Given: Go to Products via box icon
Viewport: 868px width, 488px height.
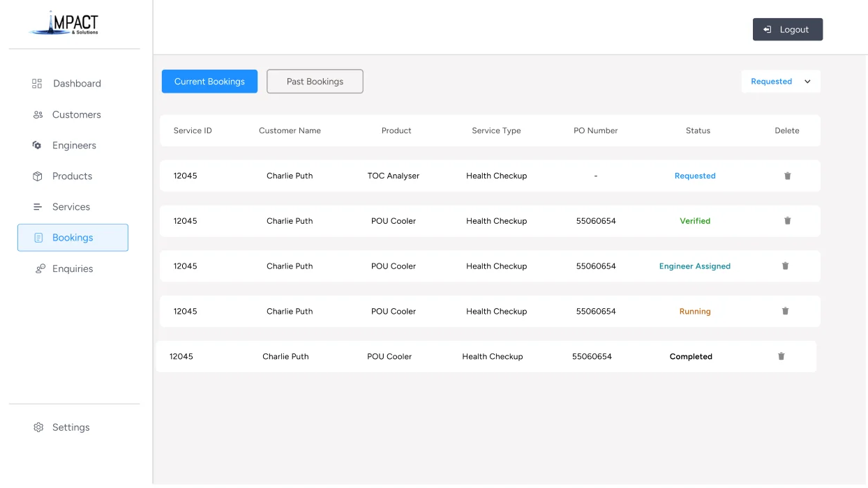Looking at the screenshot, I should [x=38, y=176].
